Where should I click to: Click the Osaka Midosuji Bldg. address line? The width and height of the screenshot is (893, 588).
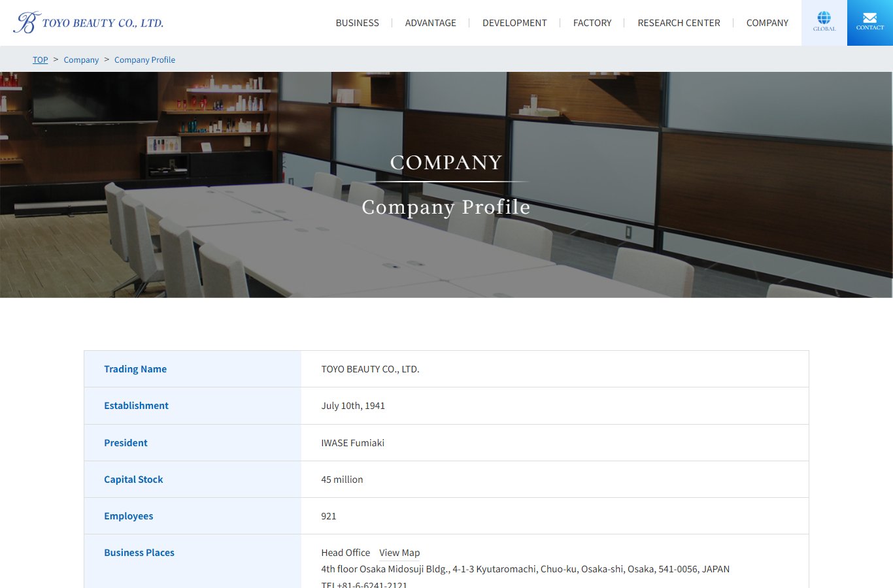pyautogui.click(x=525, y=569)
